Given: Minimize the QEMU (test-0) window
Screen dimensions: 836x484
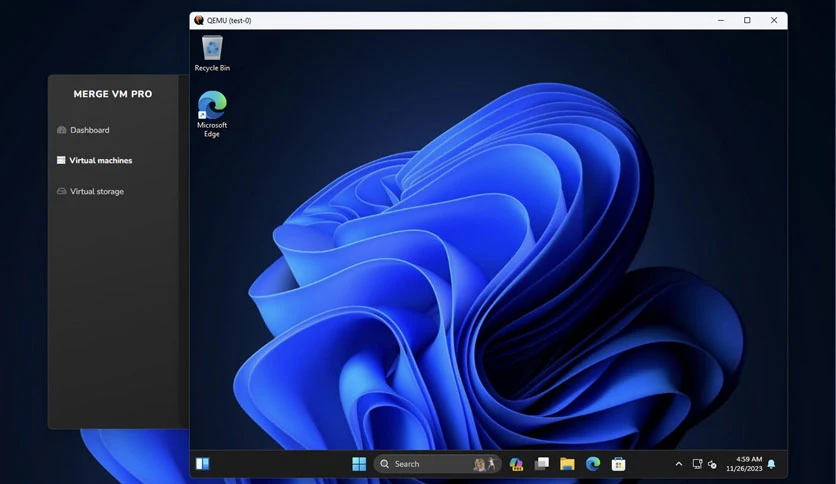Looking at the screenshot, I should click(721, 20).
